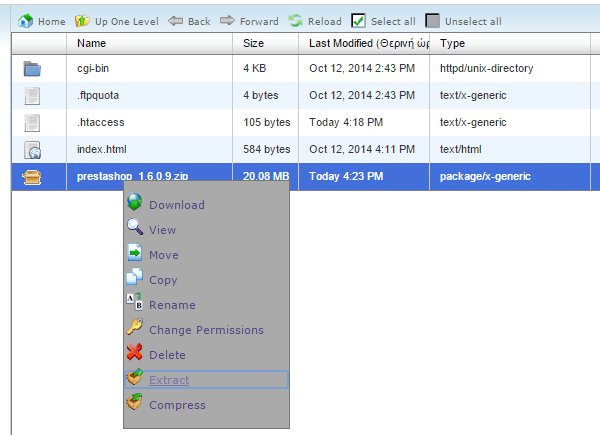
Task: Click the Reload green arrows icon
Action: click(x=295, y=21)
